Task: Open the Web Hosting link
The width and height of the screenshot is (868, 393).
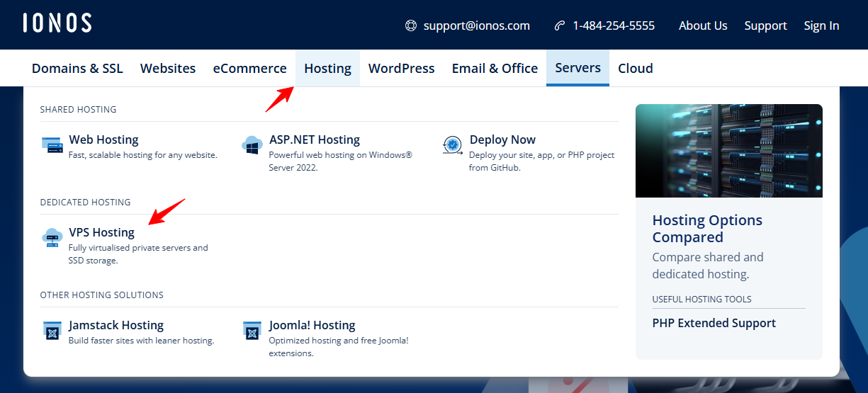Action: point(103,139)
